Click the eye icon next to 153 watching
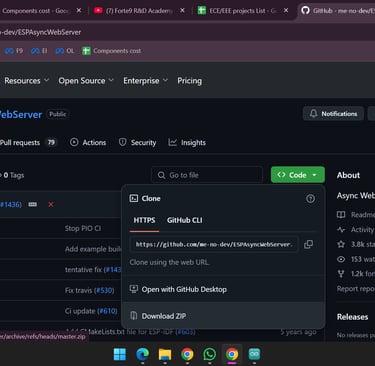This screenshot has height=366, width=375. 341,259
